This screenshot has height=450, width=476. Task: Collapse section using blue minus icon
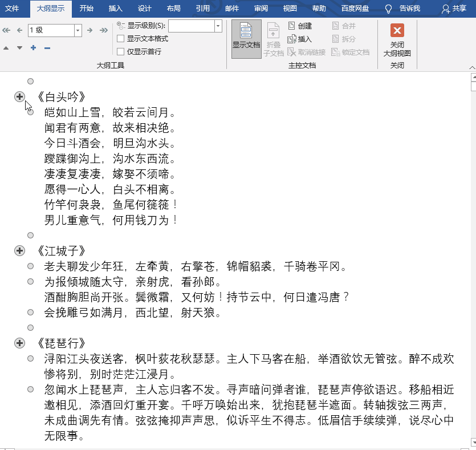pos(47,48)
